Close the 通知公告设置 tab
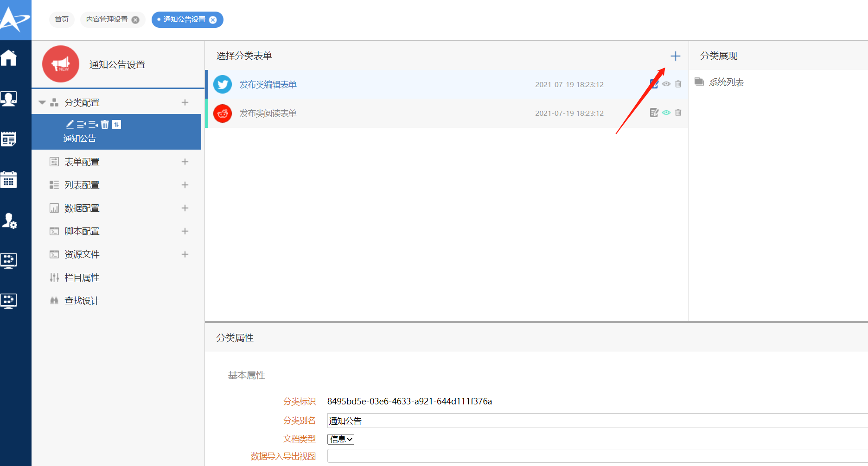This screenshot has height=466, width=868. coord(213,20)
